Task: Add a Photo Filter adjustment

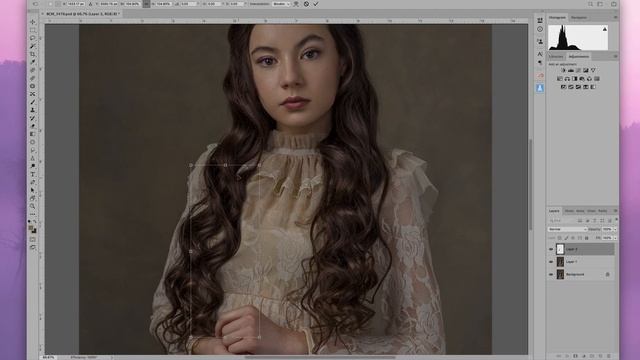Action: point(582,78)
